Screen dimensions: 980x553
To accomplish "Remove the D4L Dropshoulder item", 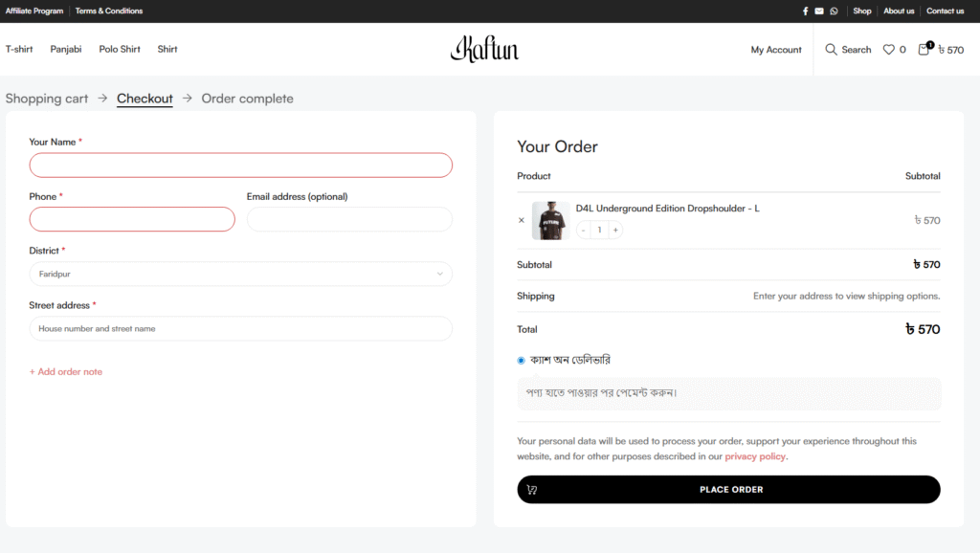I will 522,220.
